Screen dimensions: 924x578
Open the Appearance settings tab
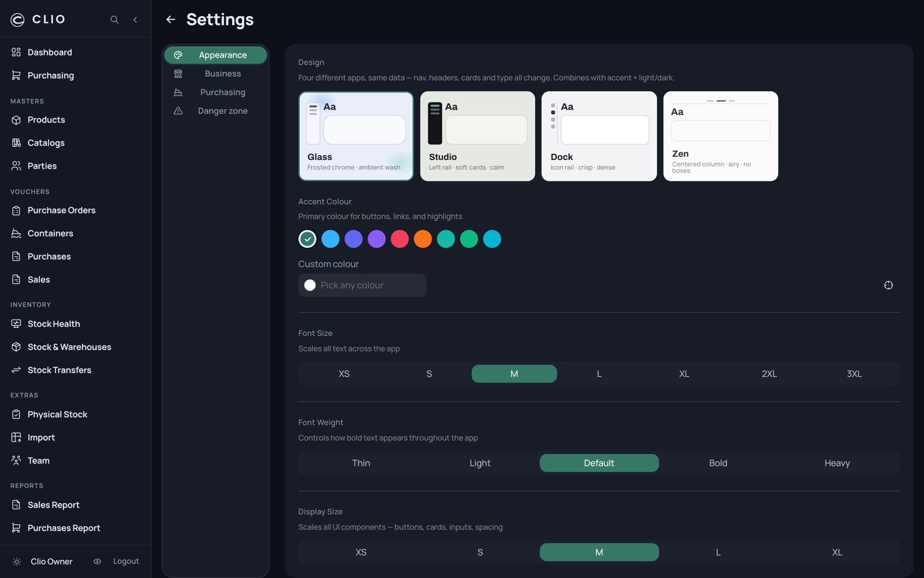[x=215, y=55]
